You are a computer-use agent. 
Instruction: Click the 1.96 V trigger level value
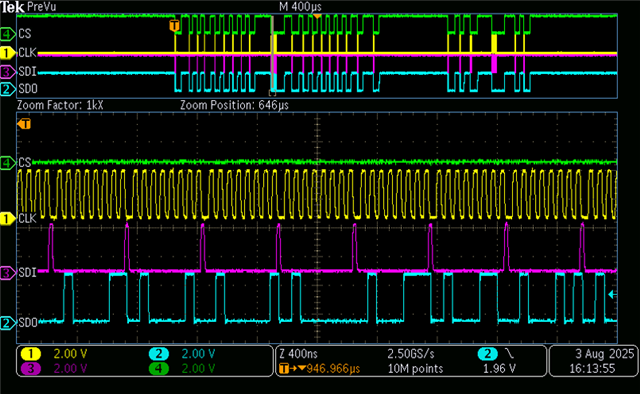499,369
